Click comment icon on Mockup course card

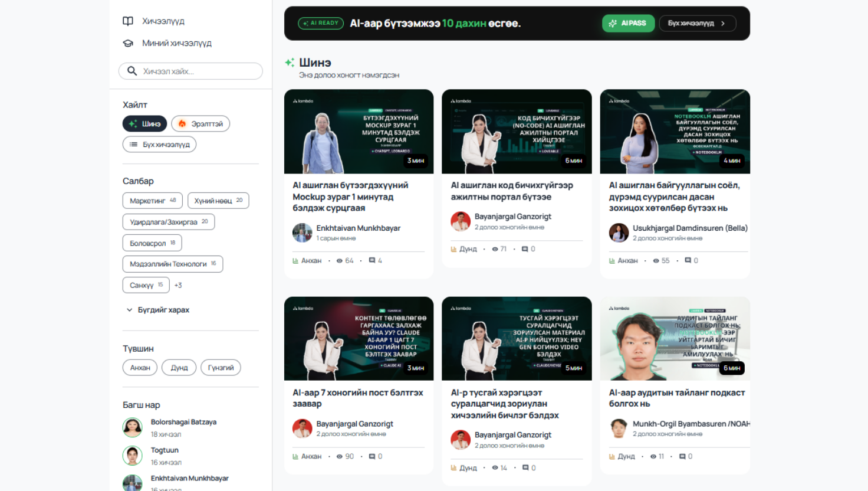(x=372, y=260)
